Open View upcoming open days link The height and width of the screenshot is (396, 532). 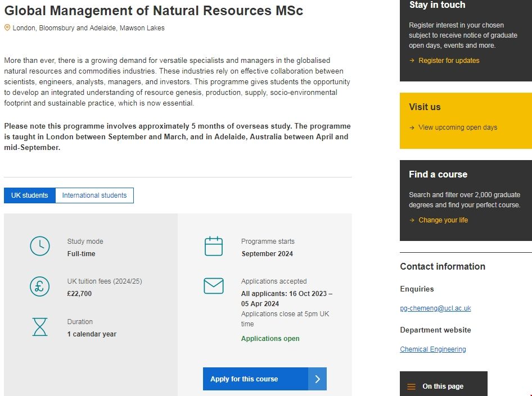pyautogui.click(x=458, y=128)
